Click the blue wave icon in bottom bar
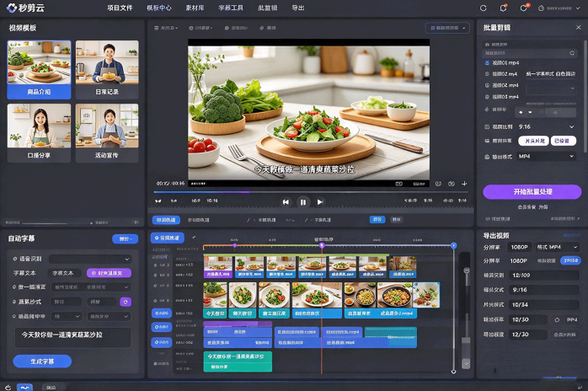Image resolution: width=588 pixels, height=391 pixels. point(24,388)
